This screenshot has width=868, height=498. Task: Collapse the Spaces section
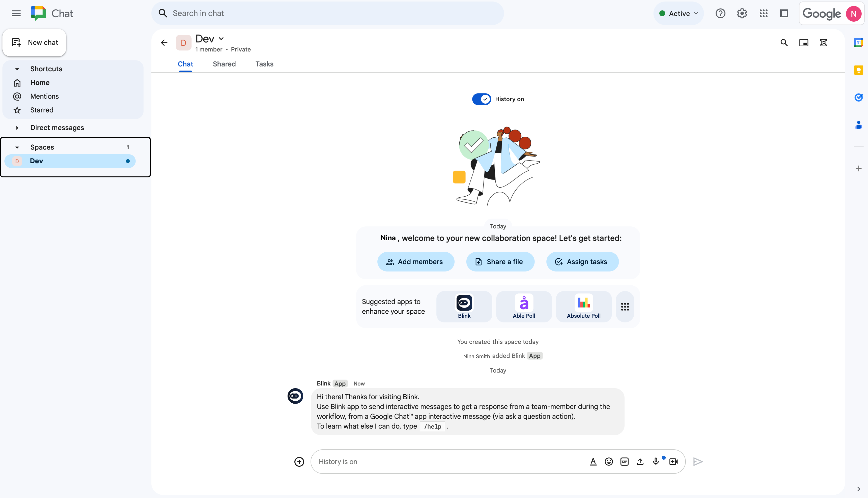tap(17, 147)
